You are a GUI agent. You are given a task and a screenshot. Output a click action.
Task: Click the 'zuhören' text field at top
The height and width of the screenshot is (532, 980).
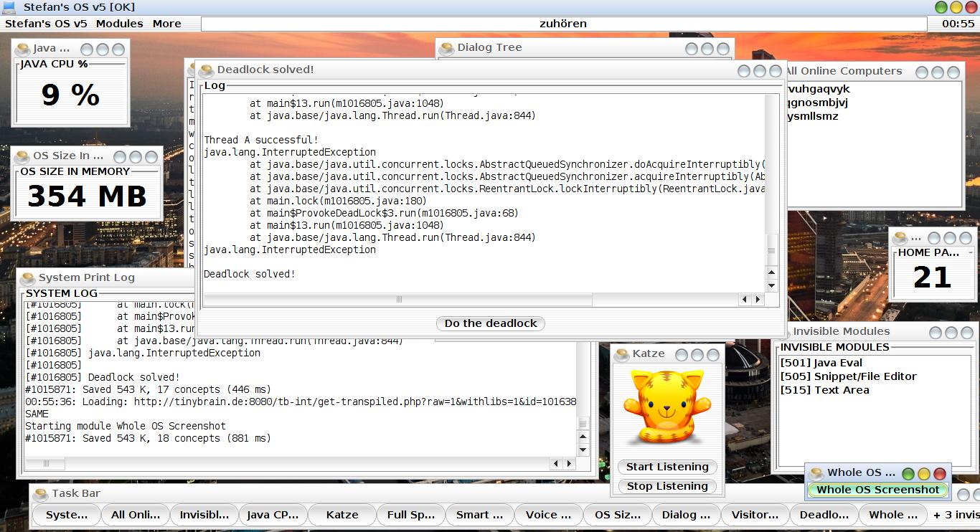(x=563, y=24)
